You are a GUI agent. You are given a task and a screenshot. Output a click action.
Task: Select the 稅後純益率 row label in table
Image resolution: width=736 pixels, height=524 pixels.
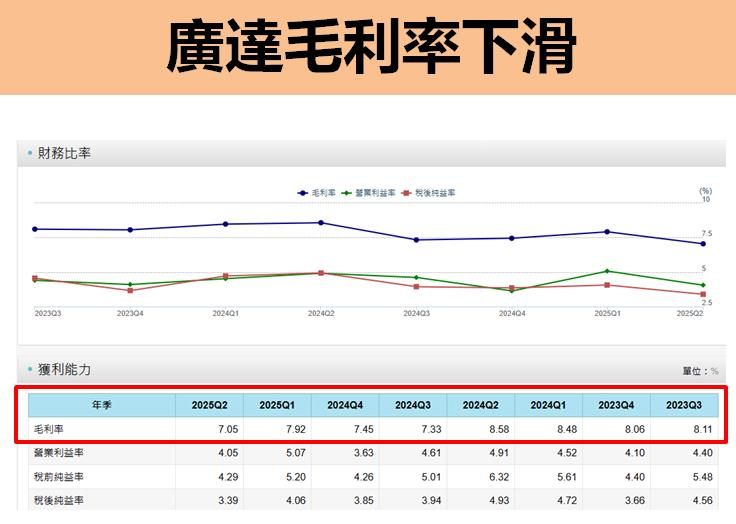click(x=59, y=501)
